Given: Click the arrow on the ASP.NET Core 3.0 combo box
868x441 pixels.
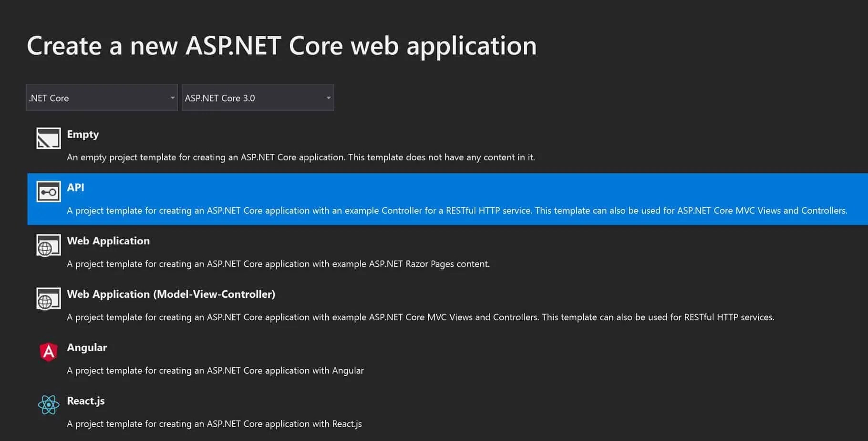Looking at the screenshot, I should click(328, 98).
